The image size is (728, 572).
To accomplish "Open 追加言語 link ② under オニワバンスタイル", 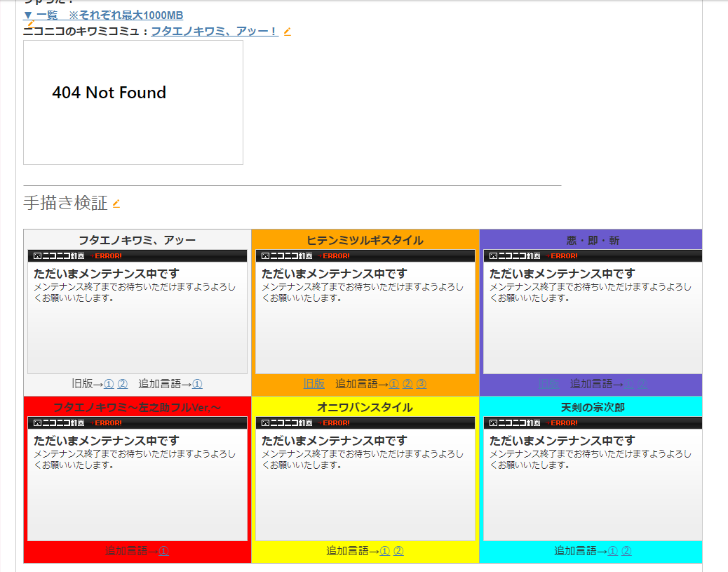I will (x=398, y=551).
